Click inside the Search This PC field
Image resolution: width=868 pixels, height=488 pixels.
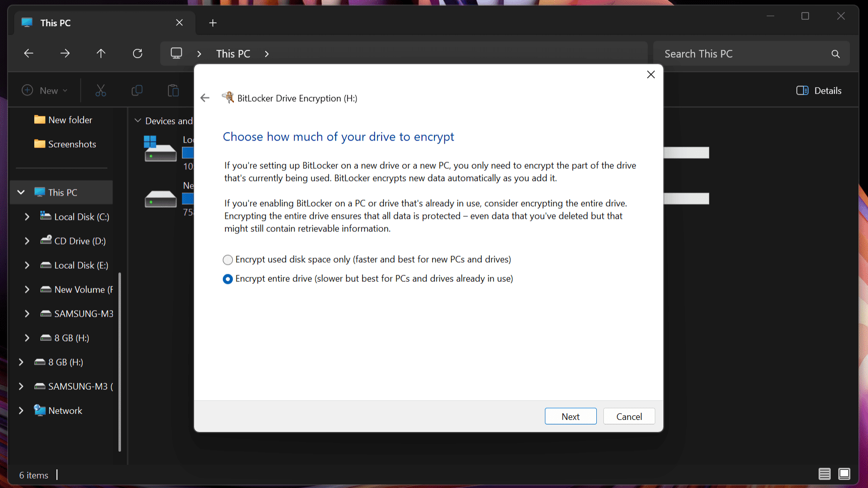(x=731, y=53)
